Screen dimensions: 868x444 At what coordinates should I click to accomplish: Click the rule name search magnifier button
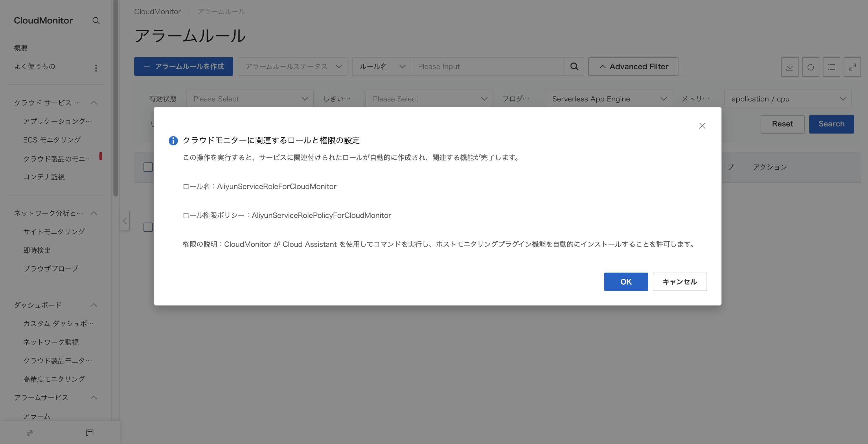click(x=574, y=67)
